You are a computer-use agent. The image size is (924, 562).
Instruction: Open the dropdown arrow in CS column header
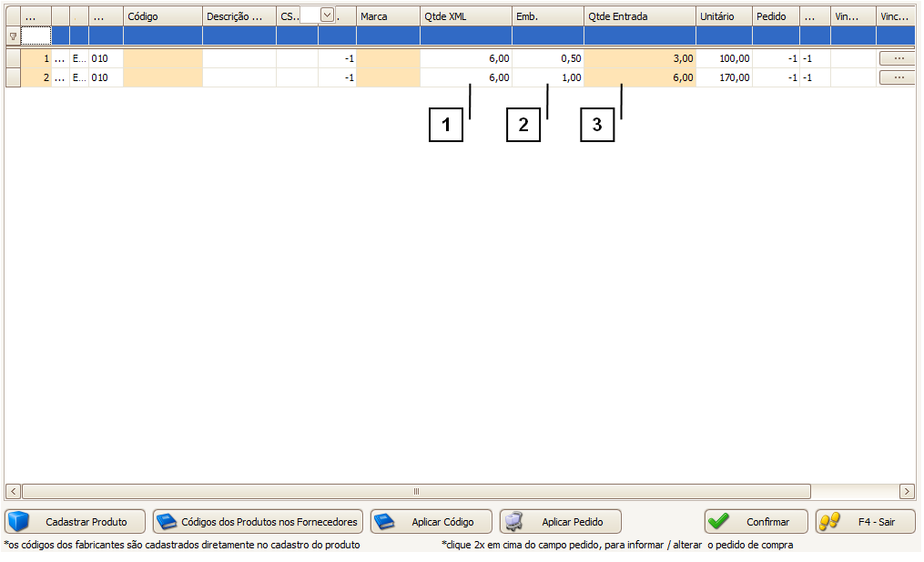[x=327, y=15]
